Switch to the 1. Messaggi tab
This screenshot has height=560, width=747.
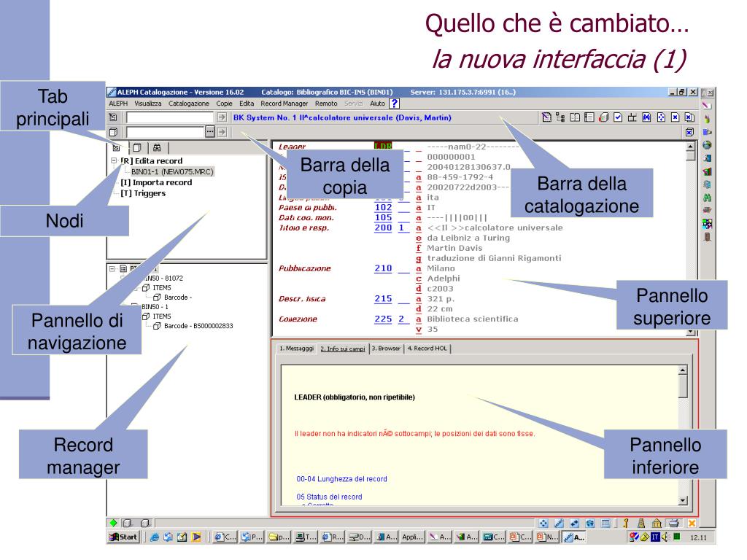[296, 349]
